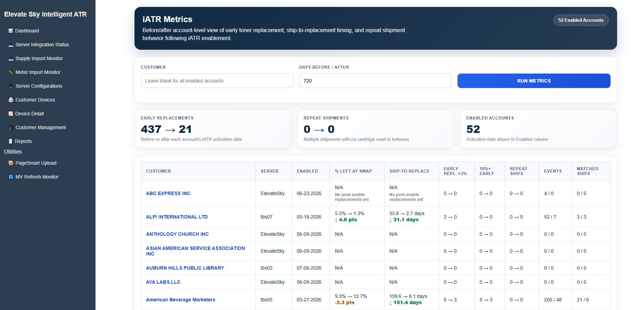
Task: Click the 05-18-2026 enabled date
Action: click(309, 217)
